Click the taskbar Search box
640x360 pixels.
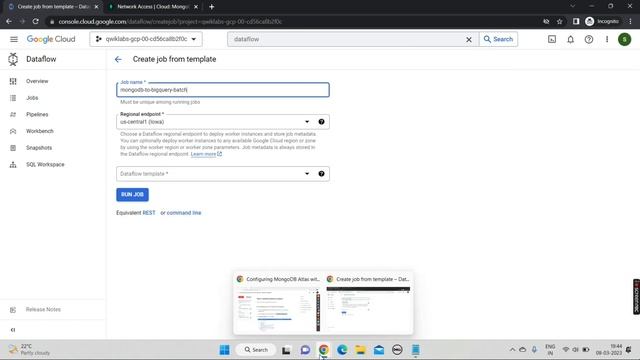tap(256, 350)
